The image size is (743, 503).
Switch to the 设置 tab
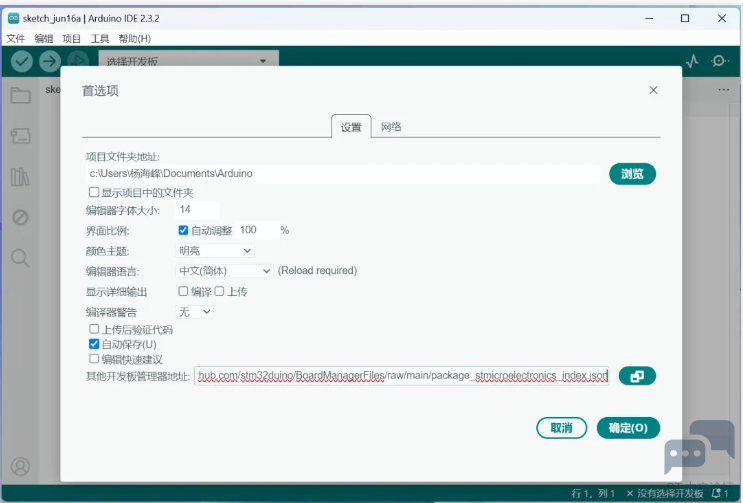coord(351,126)
